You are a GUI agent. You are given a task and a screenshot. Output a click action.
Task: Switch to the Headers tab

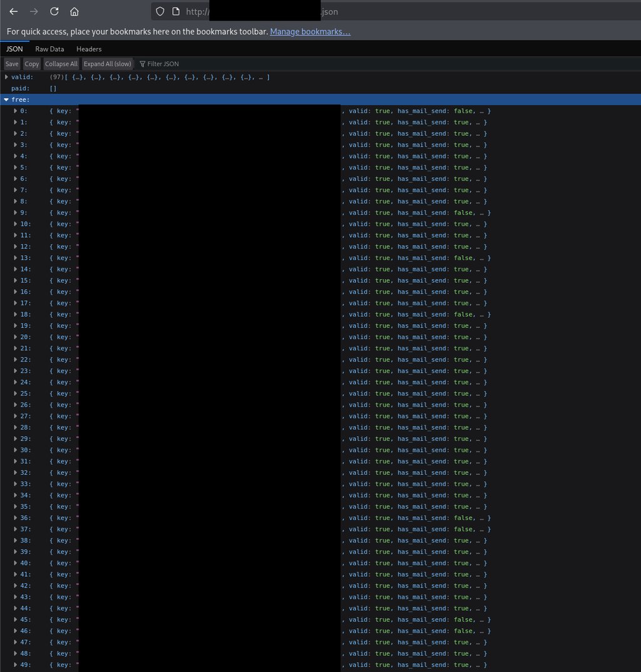[x=89, y=49]
